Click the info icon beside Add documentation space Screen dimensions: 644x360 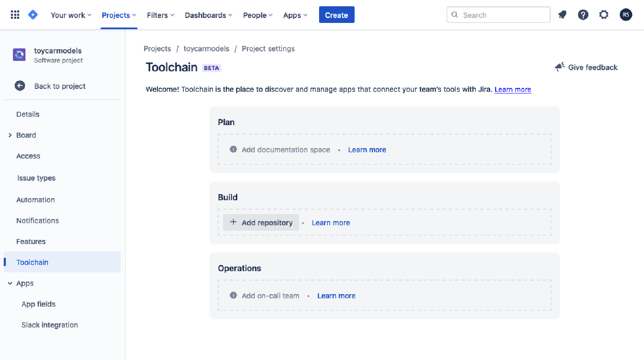point(233,149)
